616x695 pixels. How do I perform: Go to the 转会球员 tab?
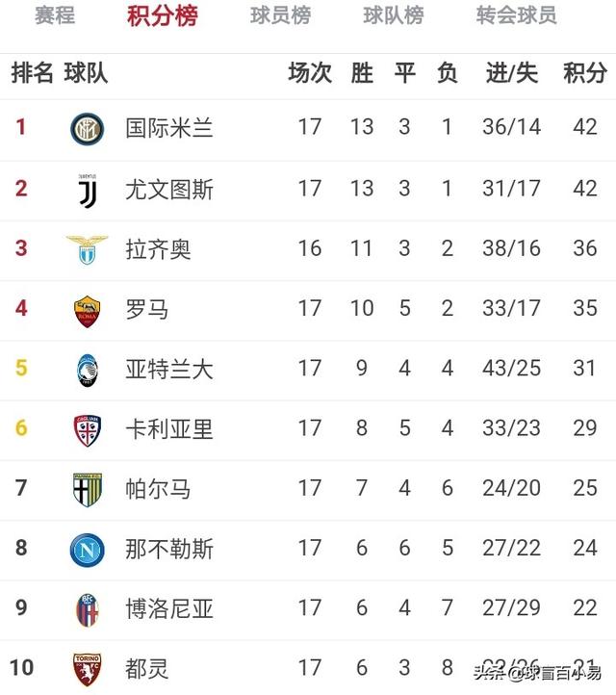point(516,16)
